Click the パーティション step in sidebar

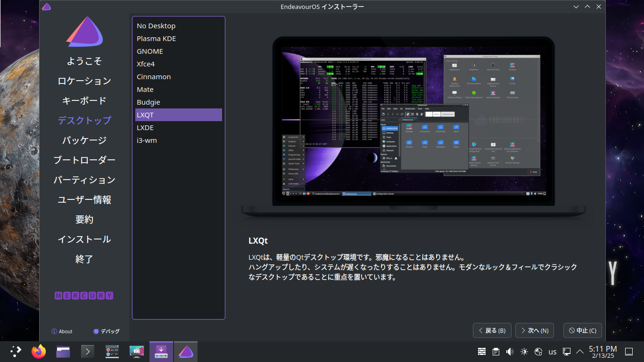click(x=84, y=180)
